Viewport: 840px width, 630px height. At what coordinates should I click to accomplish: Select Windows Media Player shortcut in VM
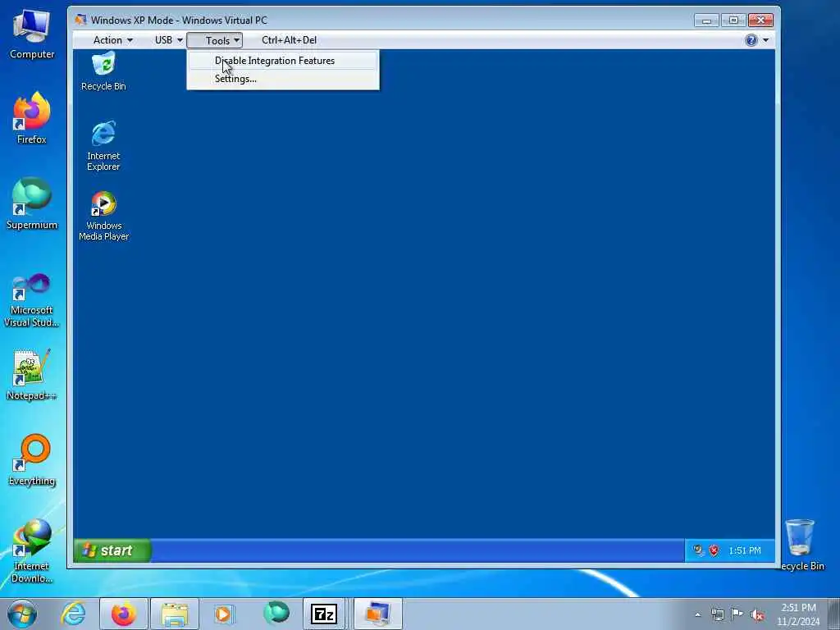[103, 216]
